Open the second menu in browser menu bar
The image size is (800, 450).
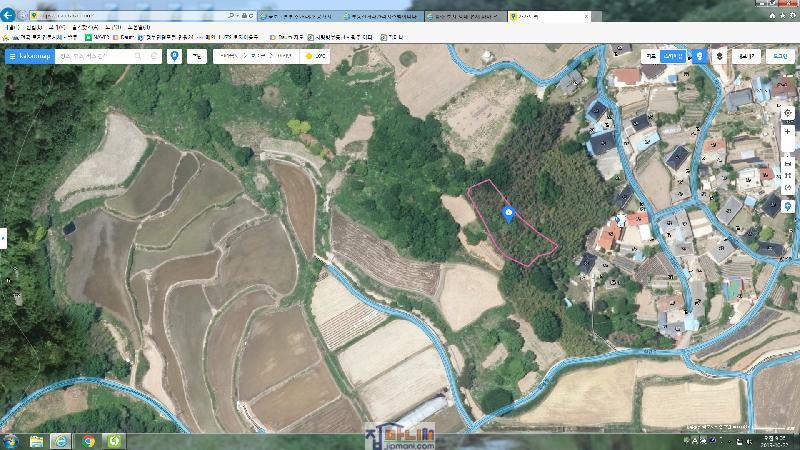[34, 27]
